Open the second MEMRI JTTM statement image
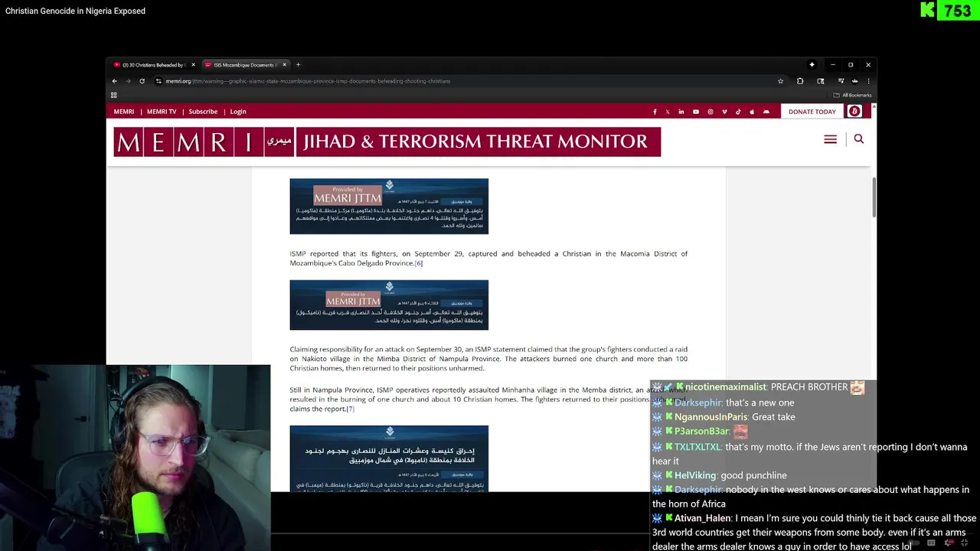 [389, 305]
